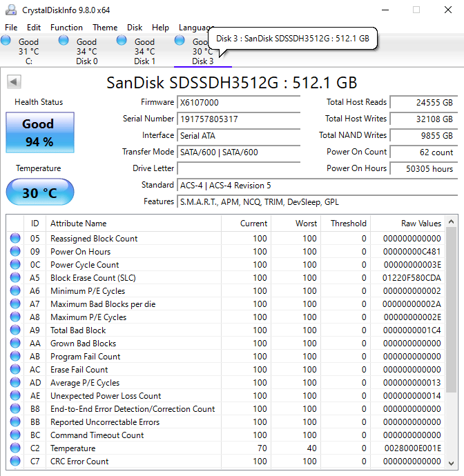Image resolution: width=464 pixels, height=476 pixels.
Task: Click status orb for Command Timeout Count
Action: tap(15, 435)
